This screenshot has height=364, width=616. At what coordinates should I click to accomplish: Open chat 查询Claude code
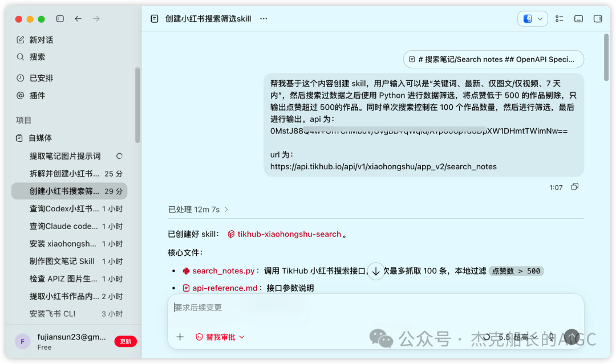pos(70,226)
